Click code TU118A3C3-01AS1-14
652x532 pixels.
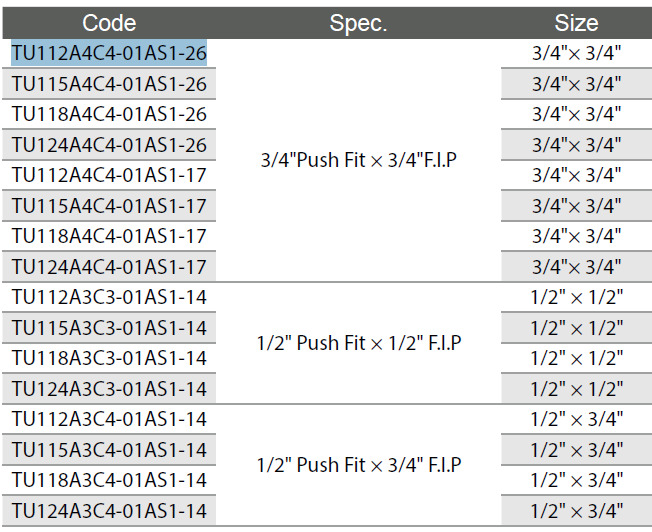pyautogui.click(x=109, y=358)
